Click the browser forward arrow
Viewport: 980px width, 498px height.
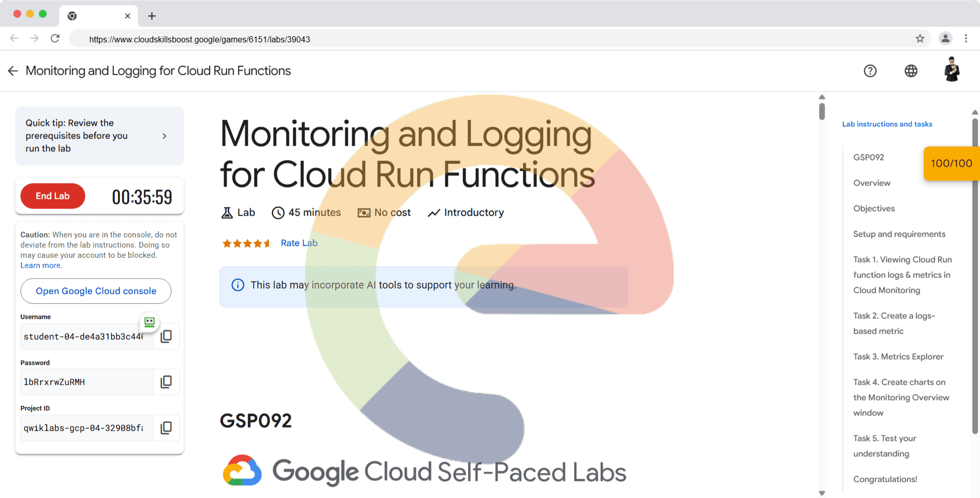34,38
